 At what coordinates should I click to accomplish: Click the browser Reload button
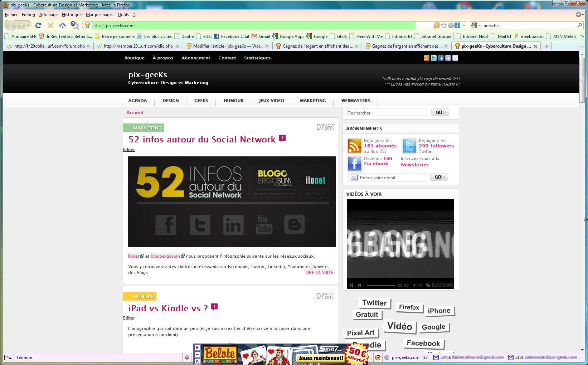pos(38,25)
